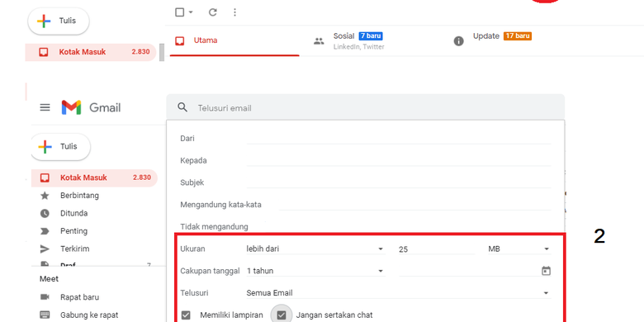Click the Gabung ke rapat keyboard icon

[x=45, y=315]
